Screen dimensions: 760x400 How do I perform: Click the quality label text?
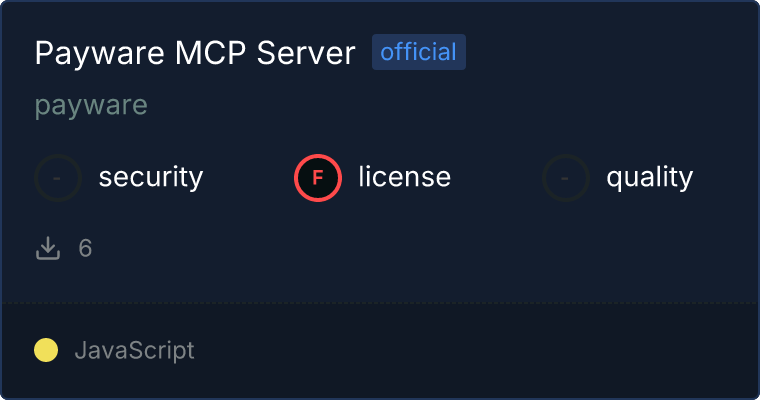tap(649, 177)
